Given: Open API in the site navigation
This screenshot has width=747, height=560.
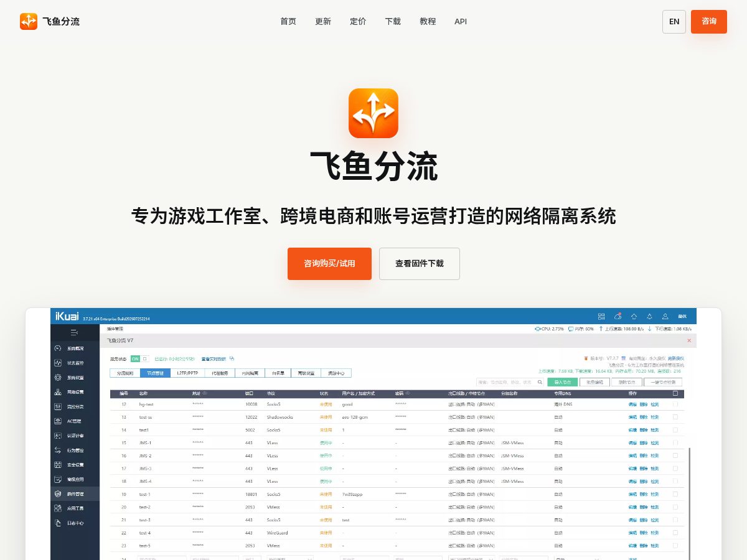Looking at the screenshot, I should coord(461,21).
